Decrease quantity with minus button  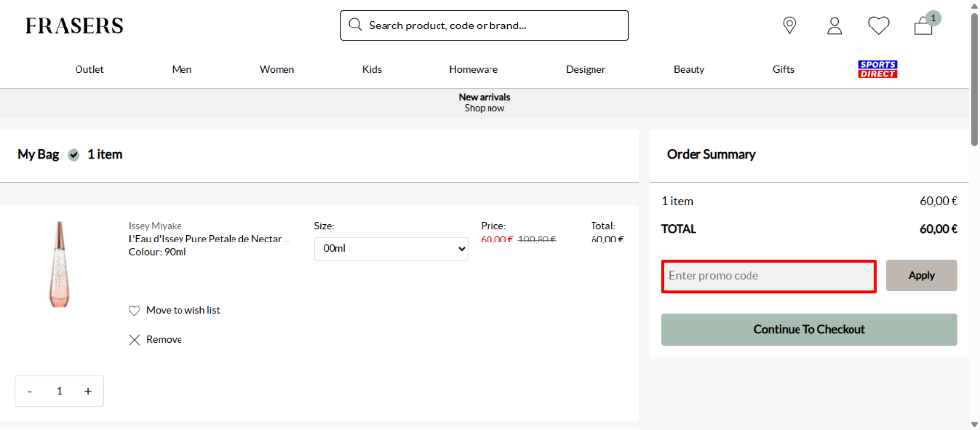pos(30,391)
